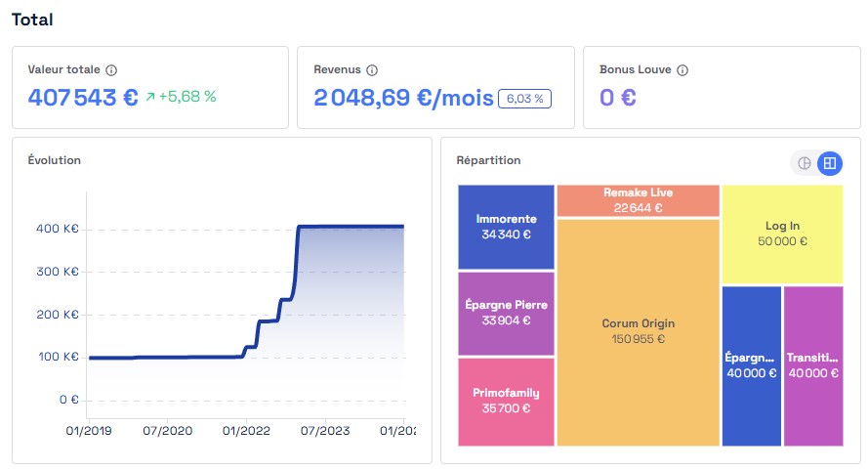
Task: Click the 400 K€ axis label
Action: click(x=58, y=229)
